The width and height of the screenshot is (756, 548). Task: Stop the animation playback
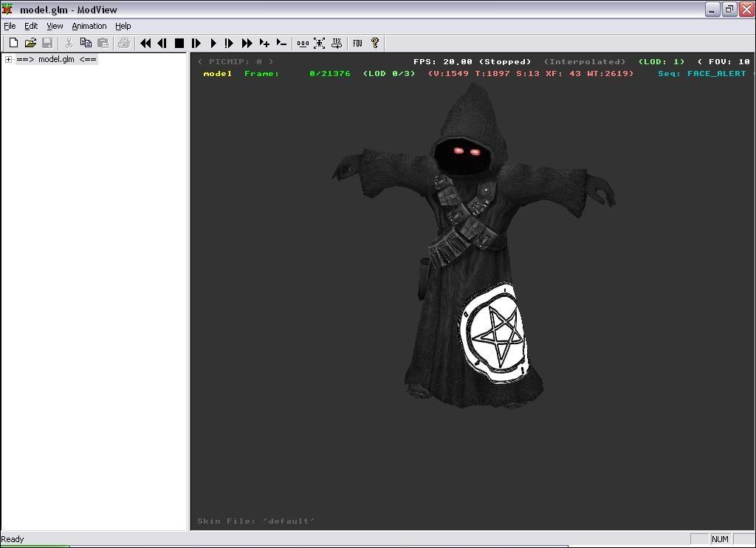point(179,44)
